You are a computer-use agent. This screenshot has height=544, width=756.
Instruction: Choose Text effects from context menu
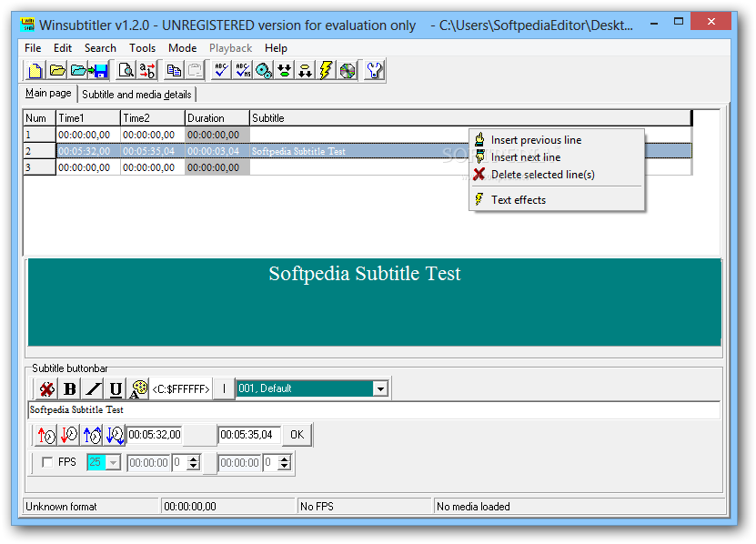coord(557,199)
